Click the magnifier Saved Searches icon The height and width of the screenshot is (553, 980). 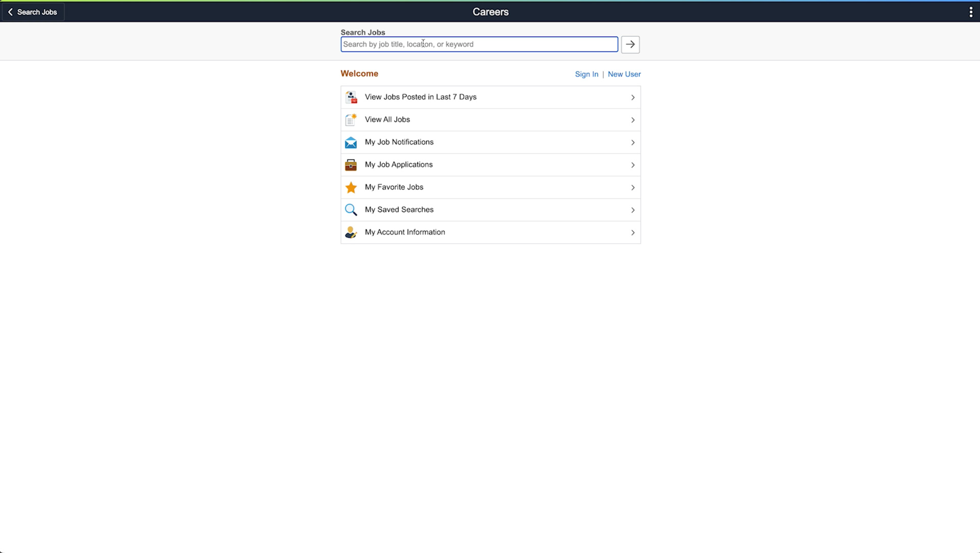pos(351,210)
